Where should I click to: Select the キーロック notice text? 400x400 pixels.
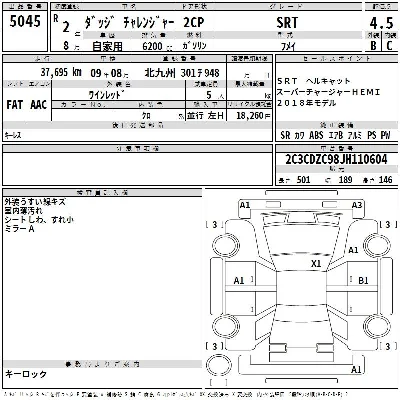click(26, 374)
